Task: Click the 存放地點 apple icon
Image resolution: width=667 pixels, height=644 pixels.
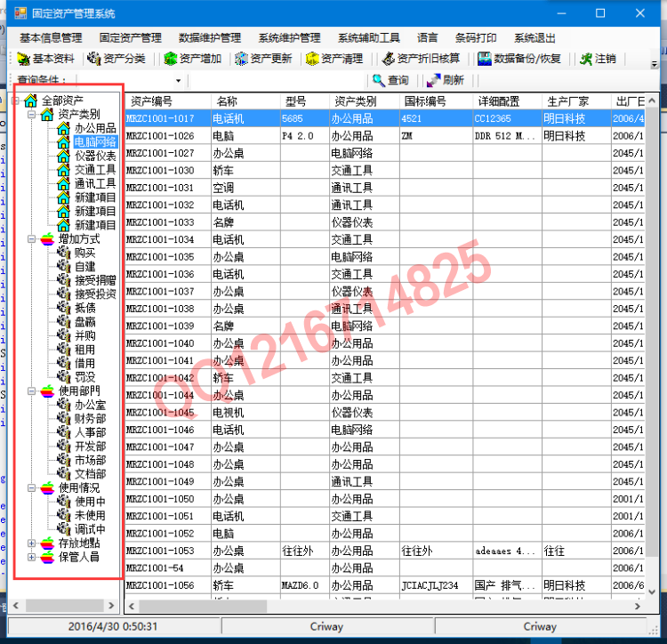Action: [48, 543]
